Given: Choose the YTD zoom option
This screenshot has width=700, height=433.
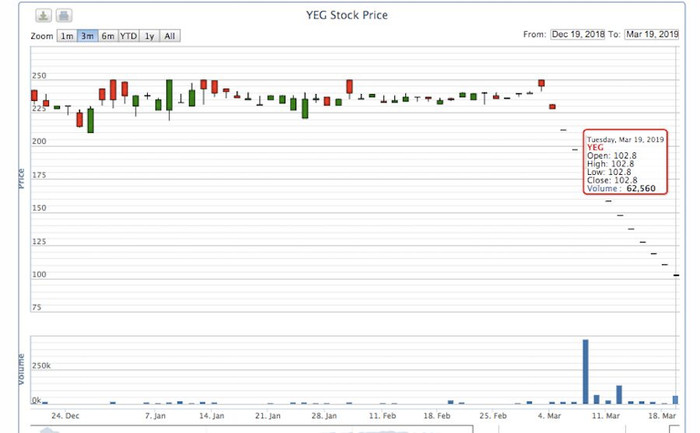Looking at the screenshot, I should [x=129, y=36].
